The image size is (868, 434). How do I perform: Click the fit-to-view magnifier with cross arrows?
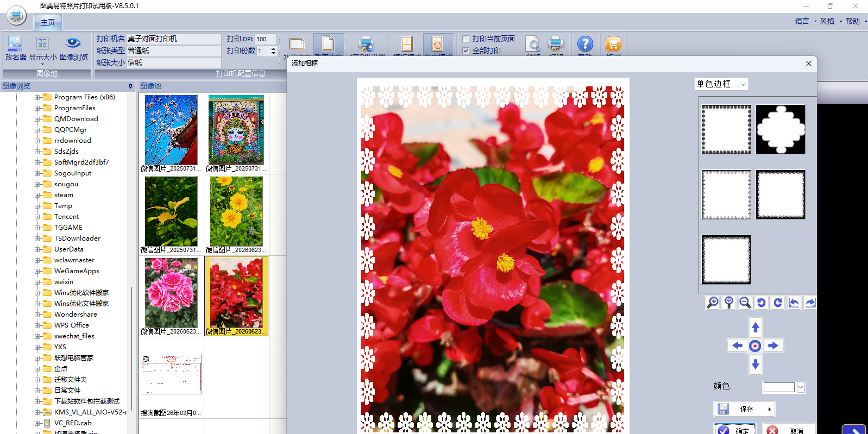729,303
